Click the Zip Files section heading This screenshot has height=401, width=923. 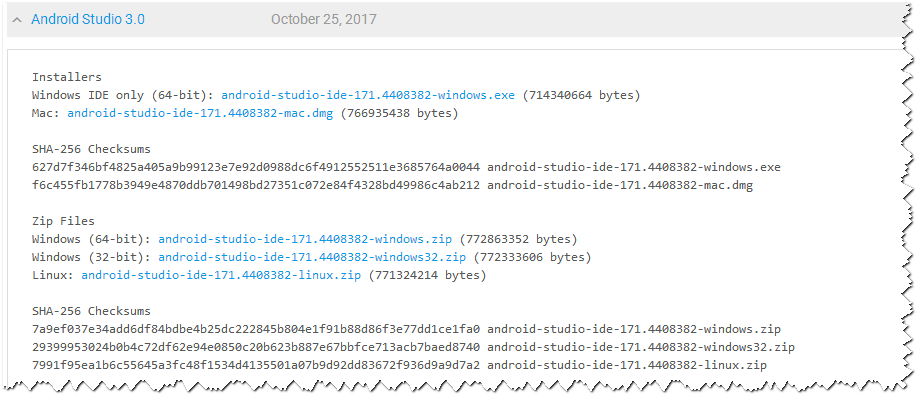point(67,221)
